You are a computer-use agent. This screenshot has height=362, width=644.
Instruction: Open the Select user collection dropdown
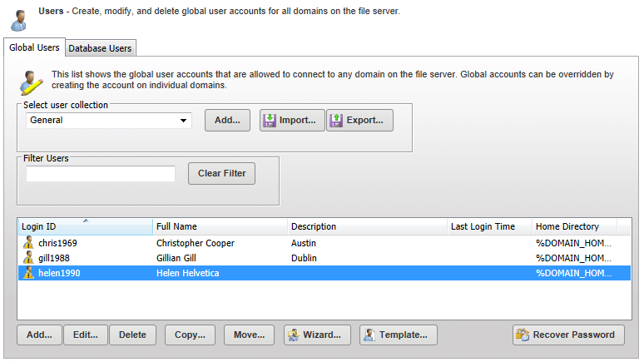click(x=183, y=121)
